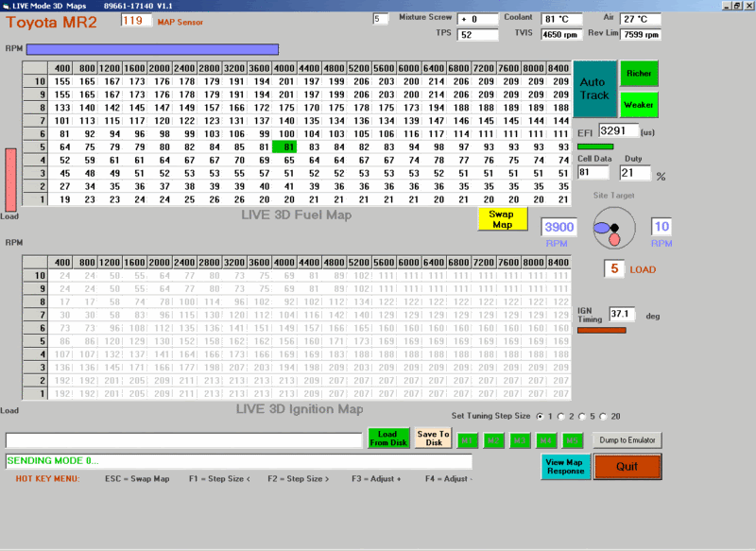
Task: Lean the mixture with Weaker button
Action: tap(639, 105)
